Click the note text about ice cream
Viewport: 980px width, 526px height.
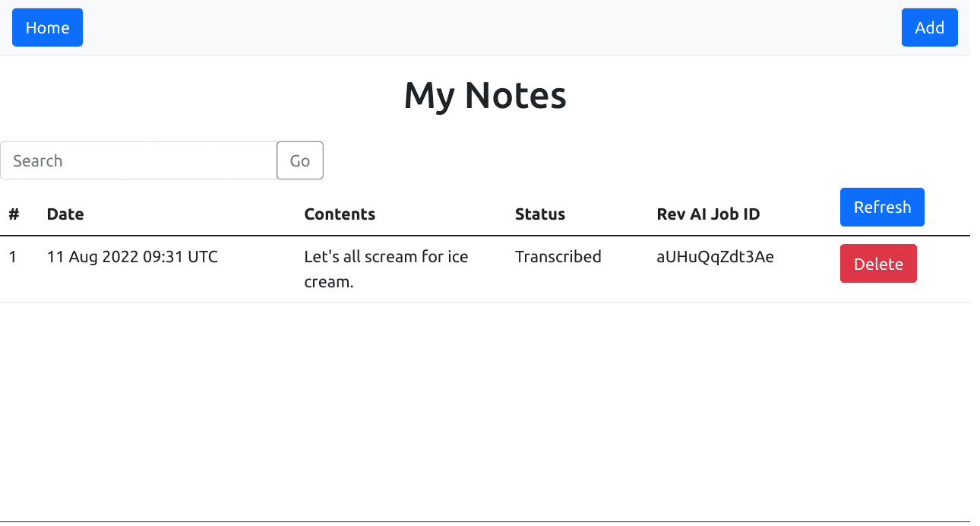point(386,268)
